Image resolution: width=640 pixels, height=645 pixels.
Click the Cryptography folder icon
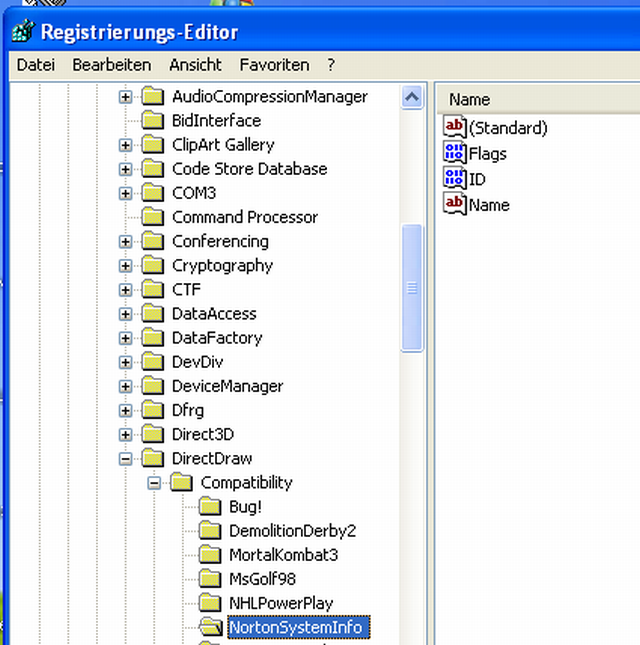[153, 265]
